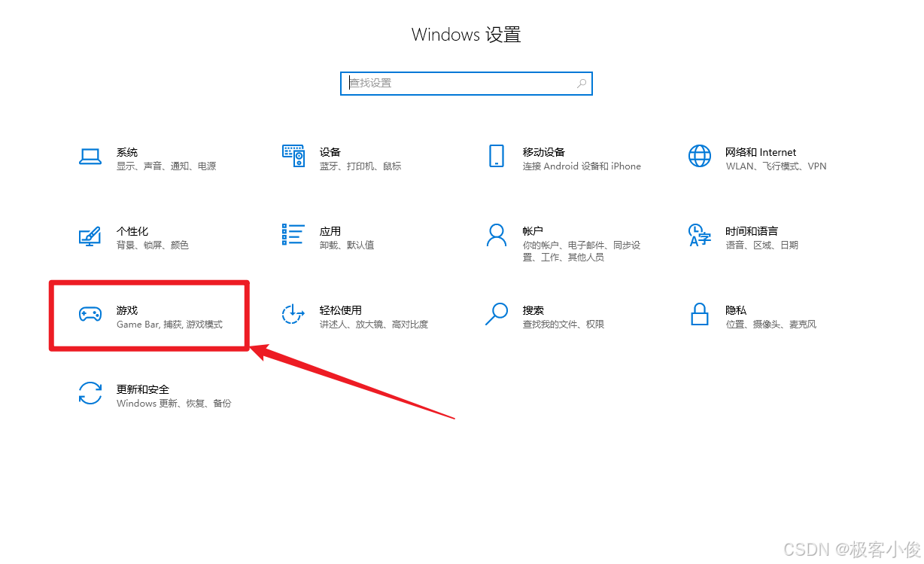Select the 系统 category title

(127, 152)
